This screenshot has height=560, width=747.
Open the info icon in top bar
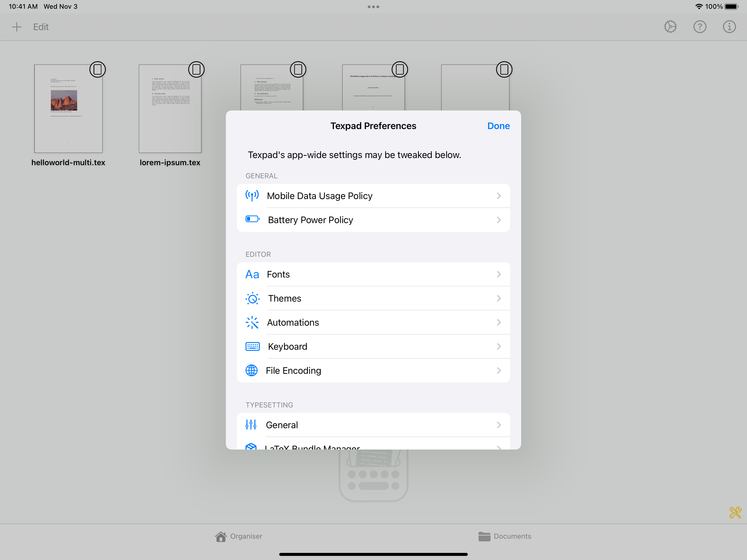click(x=729, y=27)
